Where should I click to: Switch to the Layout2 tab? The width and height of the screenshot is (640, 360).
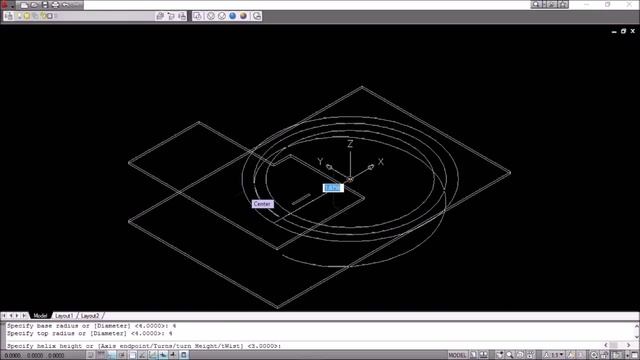[90, 316]
